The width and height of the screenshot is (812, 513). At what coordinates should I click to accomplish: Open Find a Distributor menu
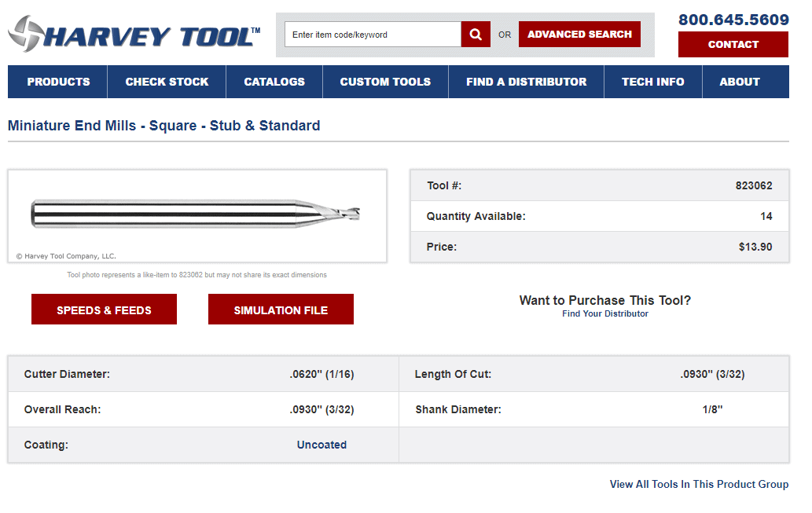coord(526,82)
